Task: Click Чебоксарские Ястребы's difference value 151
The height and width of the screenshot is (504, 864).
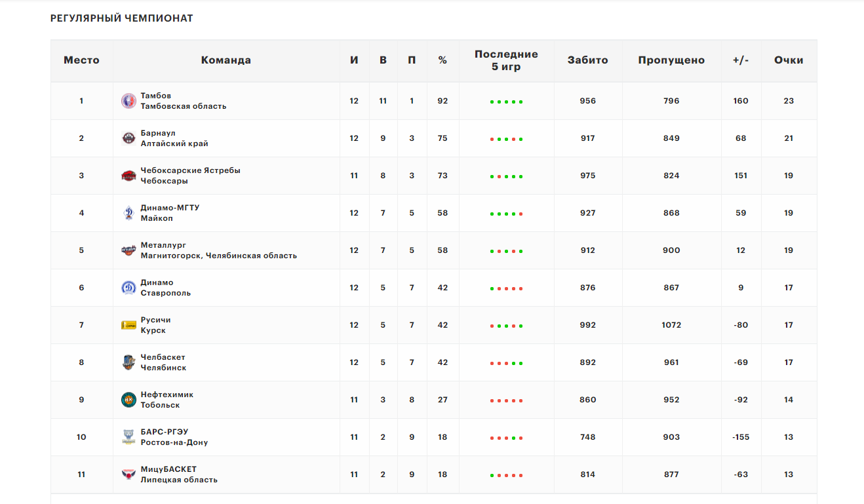Action: pos(741,176)
